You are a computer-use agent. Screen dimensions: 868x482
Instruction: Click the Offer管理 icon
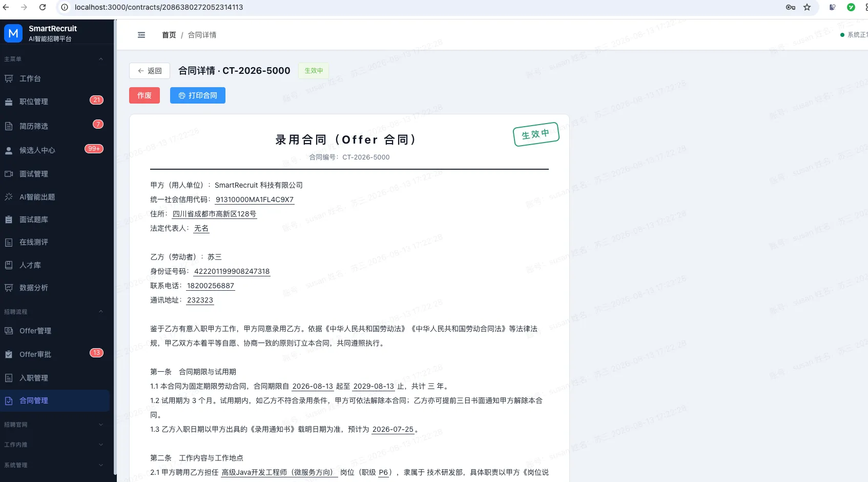(x=9, y=331)
